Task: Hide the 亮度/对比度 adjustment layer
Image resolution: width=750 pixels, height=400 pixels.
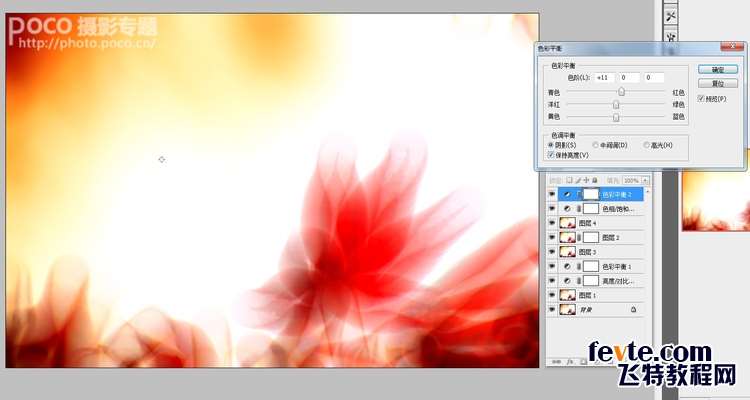Action: click(552, 281)
